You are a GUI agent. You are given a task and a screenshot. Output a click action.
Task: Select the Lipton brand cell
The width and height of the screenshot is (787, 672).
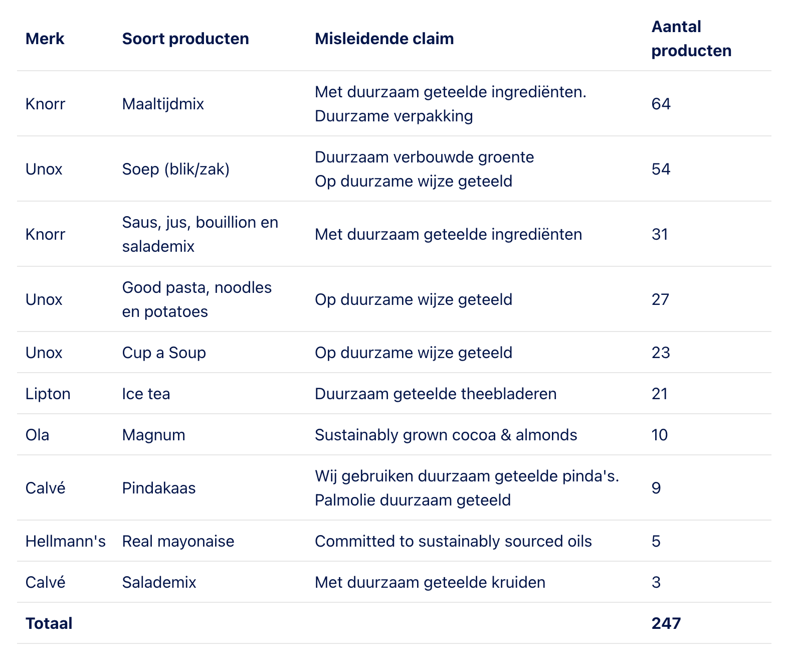click(48, 394)
